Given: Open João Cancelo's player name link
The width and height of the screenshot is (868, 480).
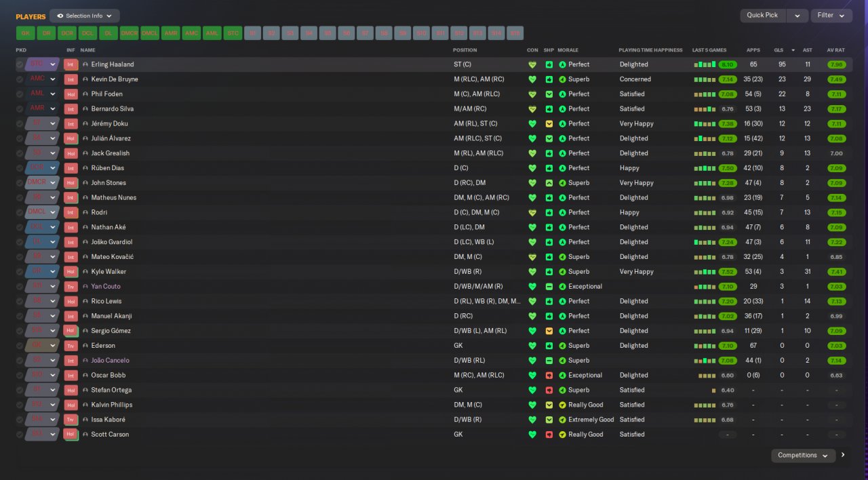Looking at the screenshot, I should 110,361.
